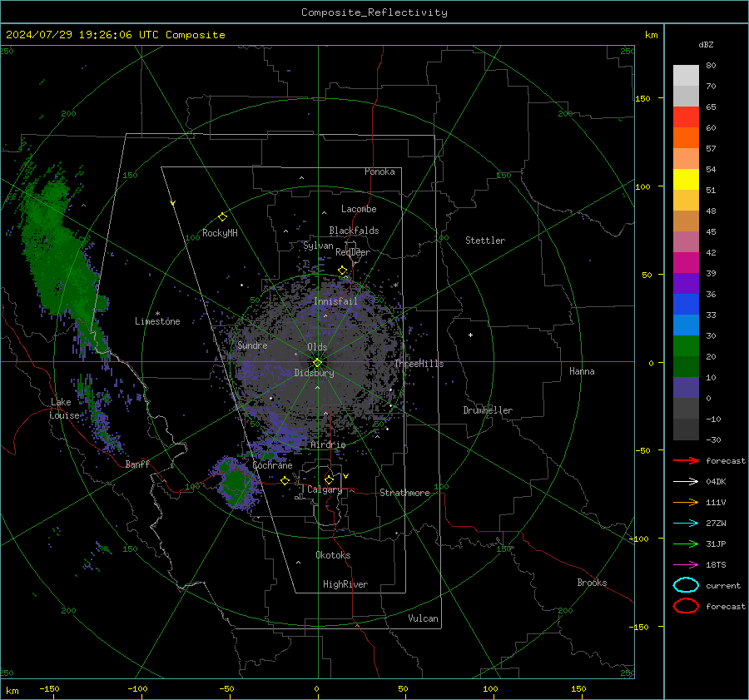Click the -150 tick on bottom km axis
Image resolution: width=749 pixels, height=700 pixels.
point(49,688)
